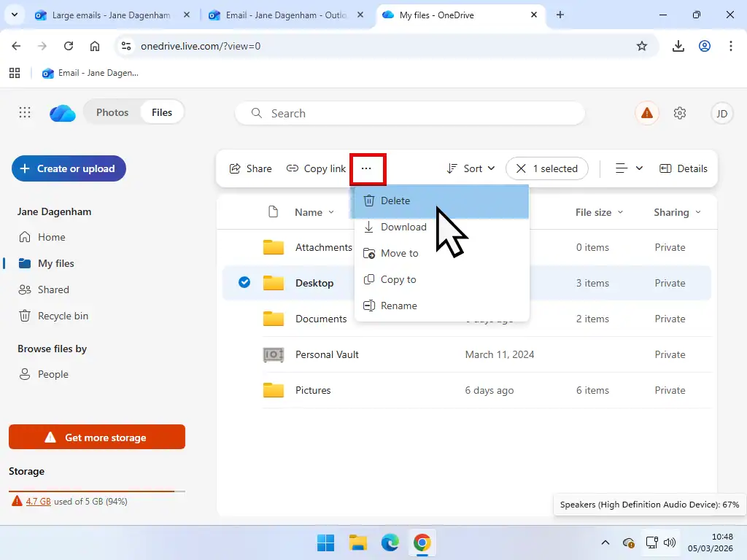Open the OneDrive settings gear
Viewport: 747px width, 560px height.
pos(680,113)
